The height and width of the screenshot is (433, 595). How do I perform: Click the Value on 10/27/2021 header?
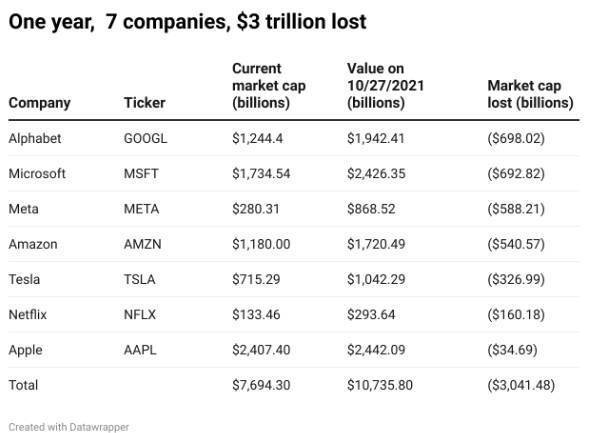(x=385, y=86)
